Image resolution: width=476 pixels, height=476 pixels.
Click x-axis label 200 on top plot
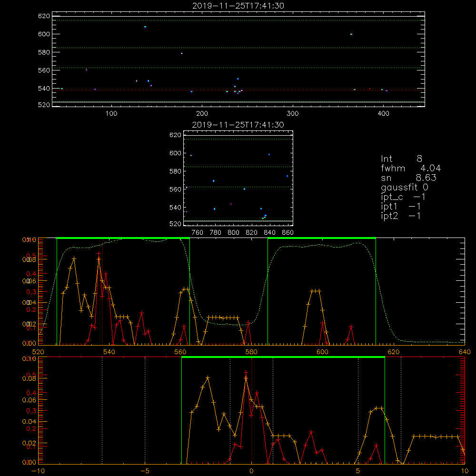click(x=202, y=114)
